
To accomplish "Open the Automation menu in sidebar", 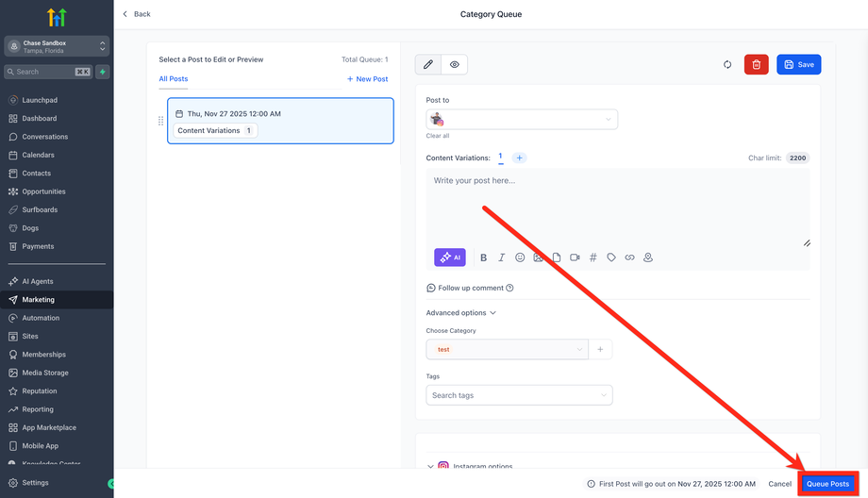I will pyautogui.click(x=41, y=318).
